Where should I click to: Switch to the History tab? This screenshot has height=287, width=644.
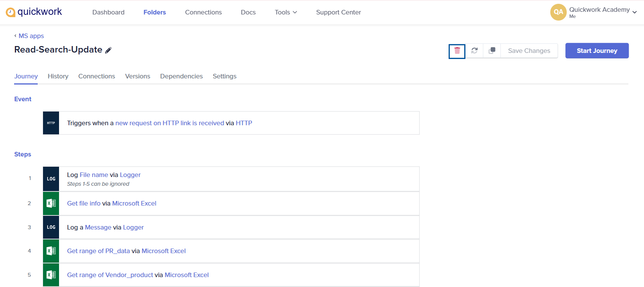[58, 76]
